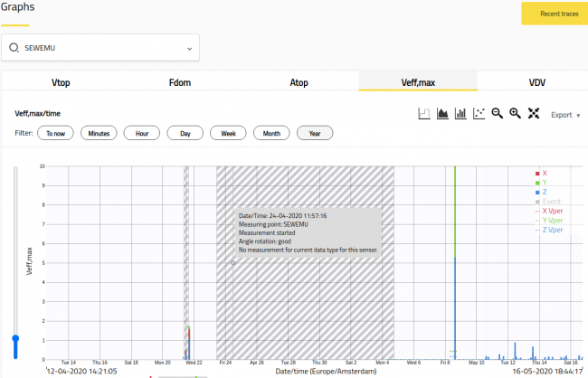Select the Fdom tab

pos(180,82)
